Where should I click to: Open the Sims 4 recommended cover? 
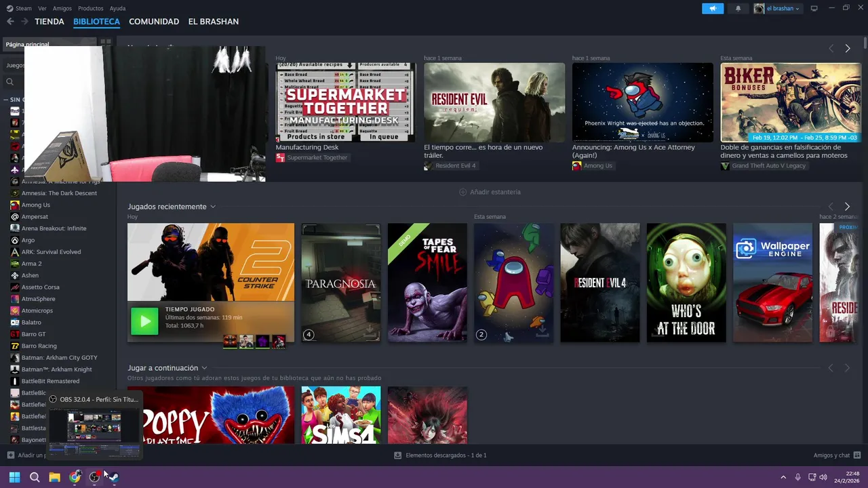[341, 415]
